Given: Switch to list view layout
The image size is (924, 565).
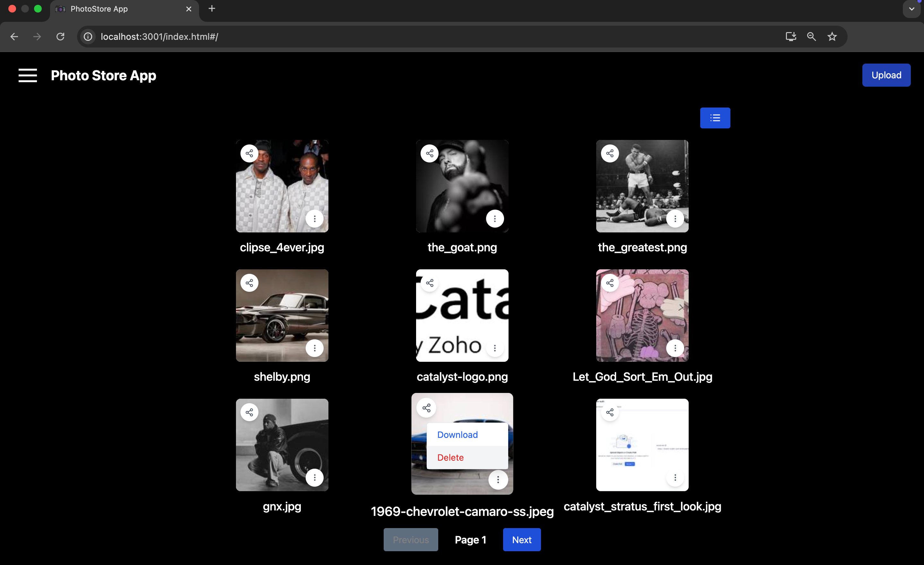Looking at the screenshot, I should tap(715, 118).
